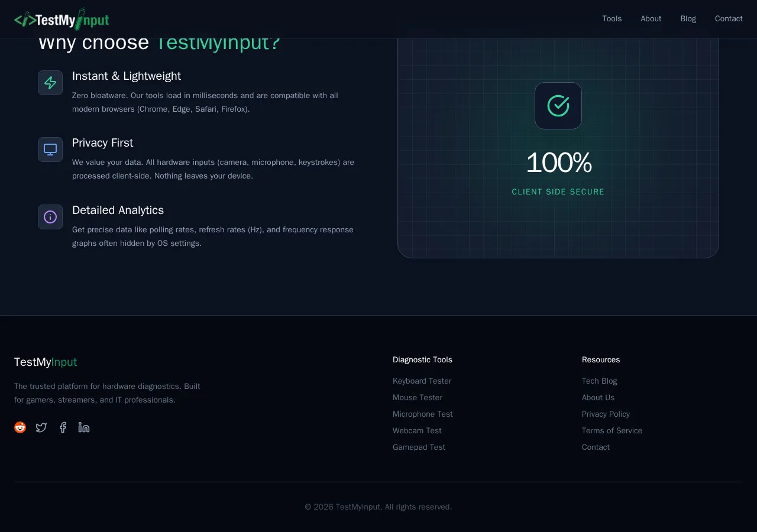This screenshot has height=532, width=757.
Task: Select the Detailed Analytics heading
Action: (x=118, y=210)
